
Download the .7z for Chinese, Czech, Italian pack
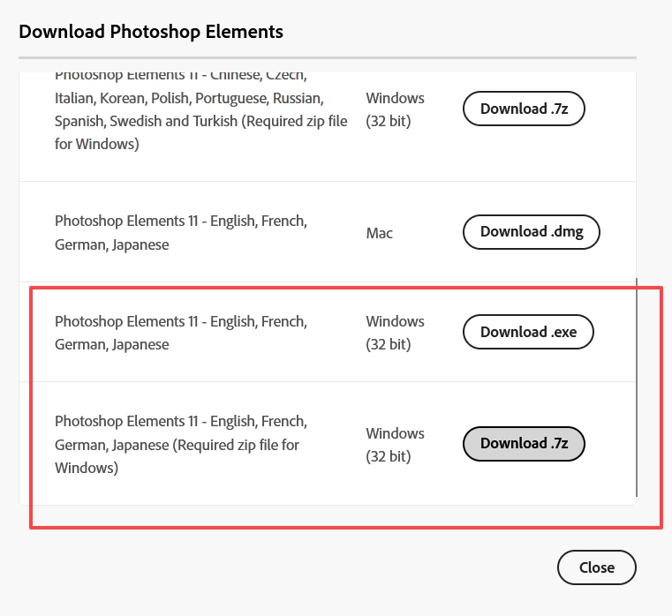pos(524,109)
